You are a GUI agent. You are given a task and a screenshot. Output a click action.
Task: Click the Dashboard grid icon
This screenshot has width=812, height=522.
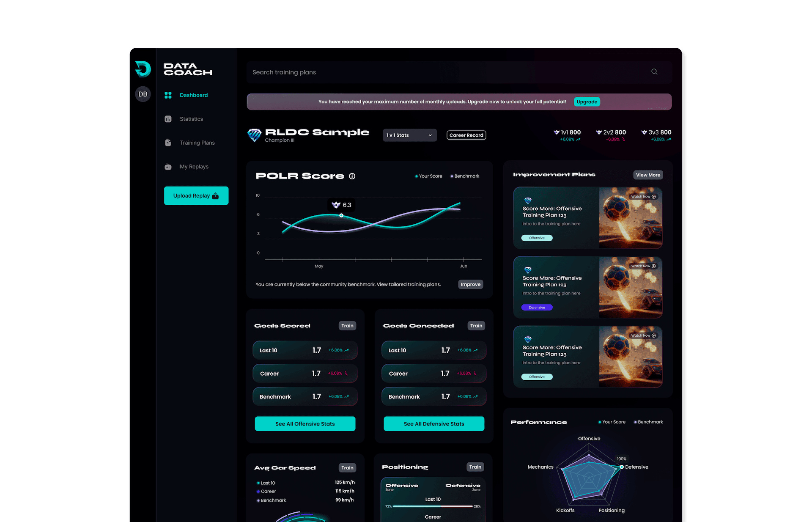tap(168, 95)
